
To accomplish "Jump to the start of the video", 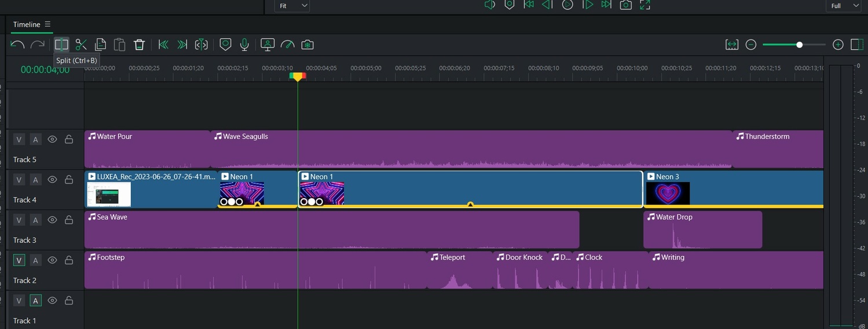I will (529, 5).
